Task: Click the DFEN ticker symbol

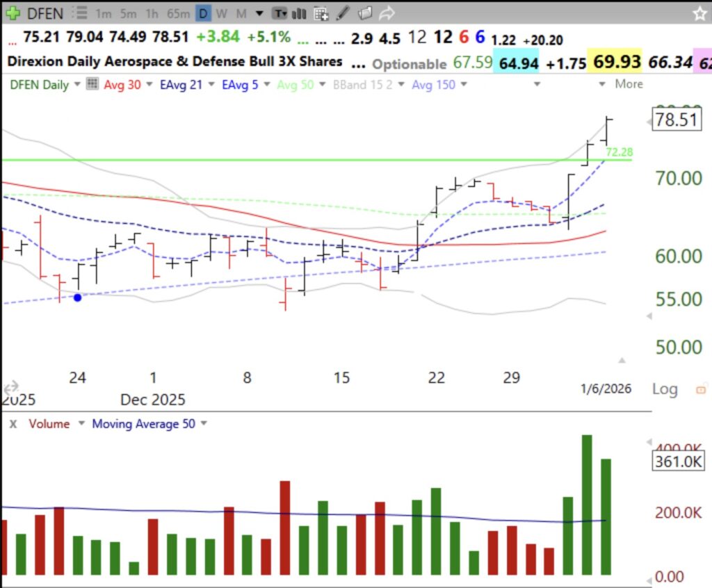Action: (x=45, y=14)
